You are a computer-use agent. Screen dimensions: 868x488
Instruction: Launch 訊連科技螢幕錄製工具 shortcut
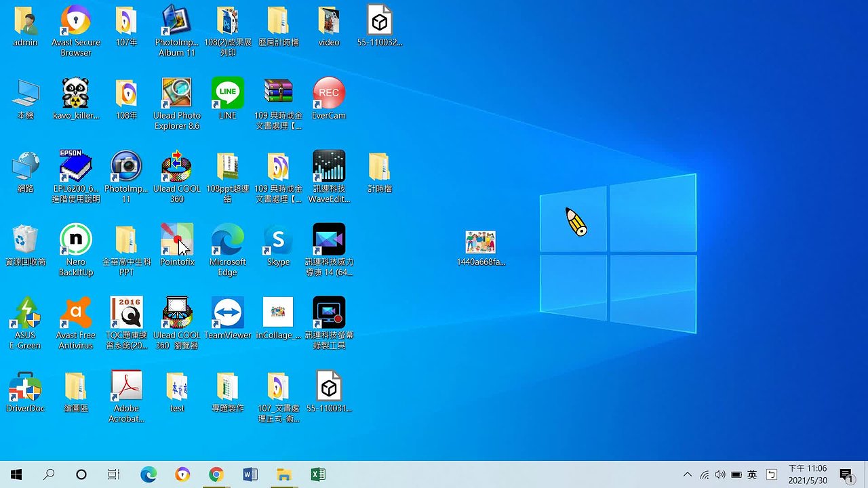329,313
